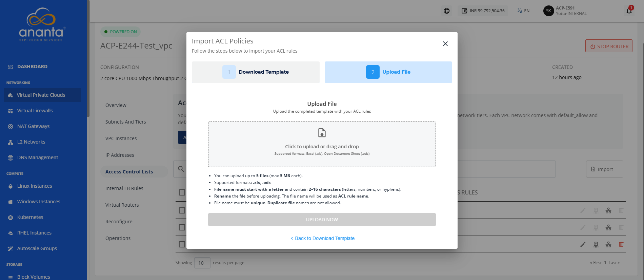Viewport: 644px width, 280px height.
Task: Open Kubernetes in sidebar
Action: coord(30,217)
